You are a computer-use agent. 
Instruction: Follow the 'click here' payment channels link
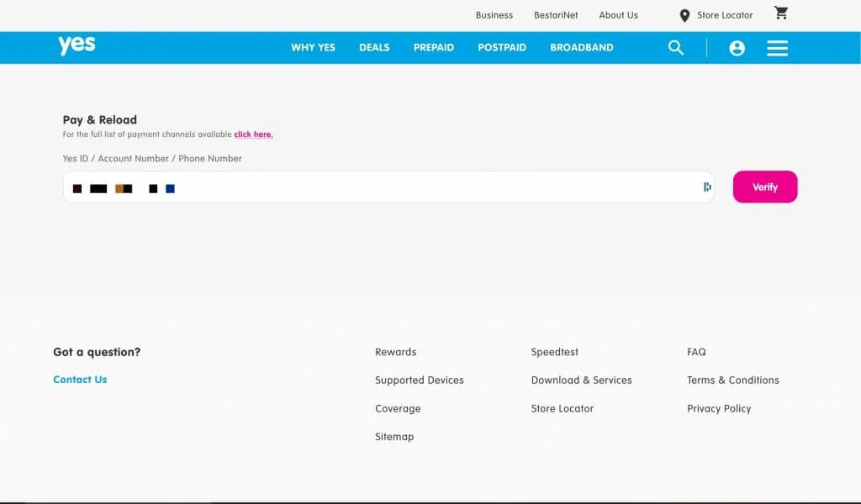[253, 134]
